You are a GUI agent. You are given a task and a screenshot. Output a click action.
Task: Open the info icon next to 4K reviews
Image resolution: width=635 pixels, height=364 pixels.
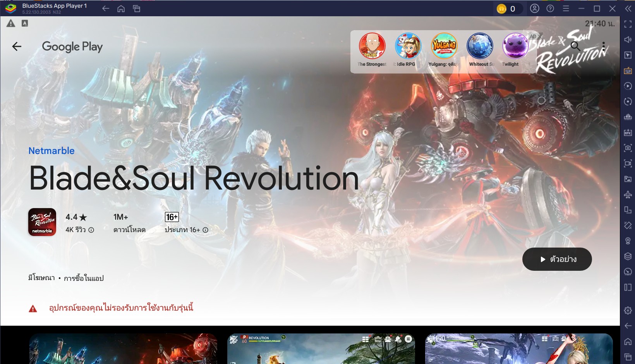coord(91,230)
